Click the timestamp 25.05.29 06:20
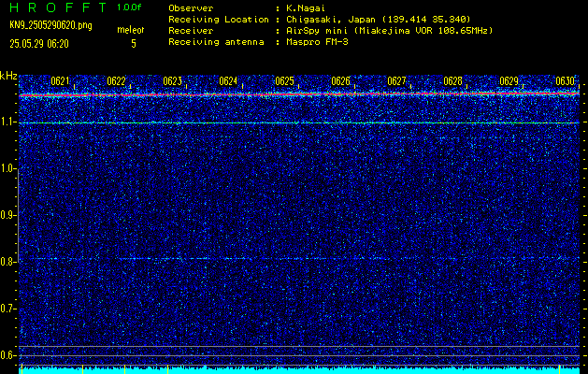 pos(39,44)
